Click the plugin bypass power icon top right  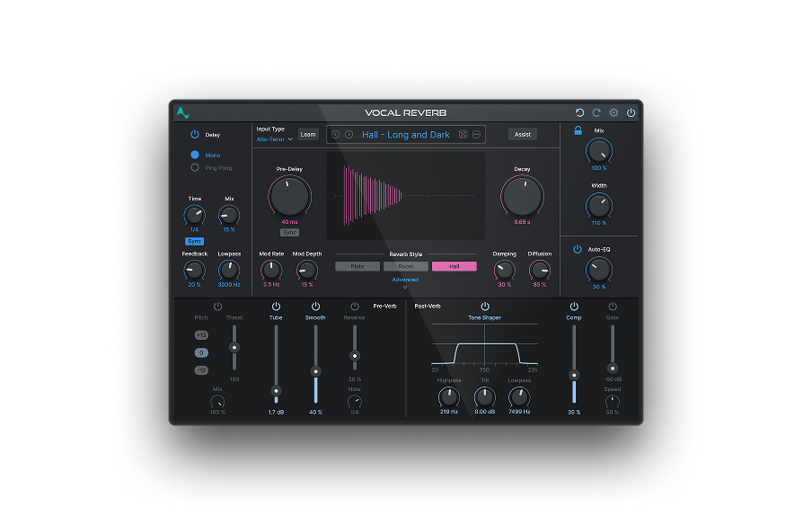tap(631, 112)
